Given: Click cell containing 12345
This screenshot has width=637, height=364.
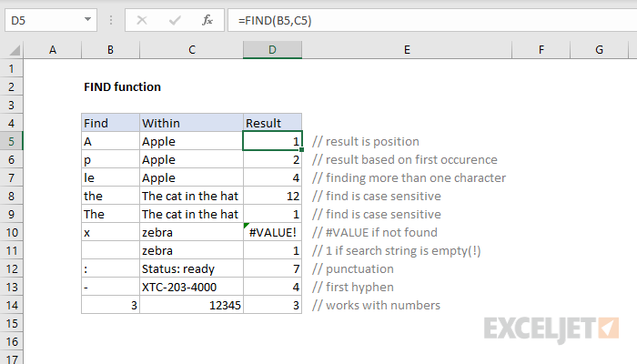Looking at the screenshot, I should coord(191,305).
